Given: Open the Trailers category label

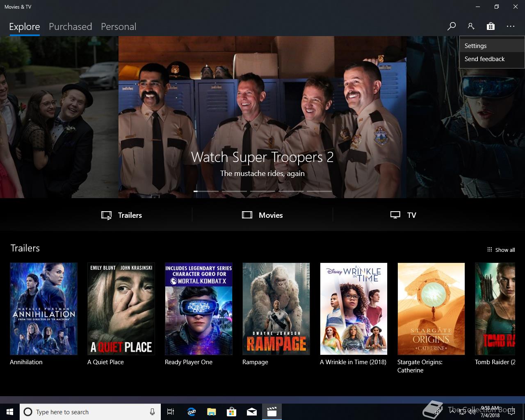Looking at the screenshot, I should tap(130, 215).
